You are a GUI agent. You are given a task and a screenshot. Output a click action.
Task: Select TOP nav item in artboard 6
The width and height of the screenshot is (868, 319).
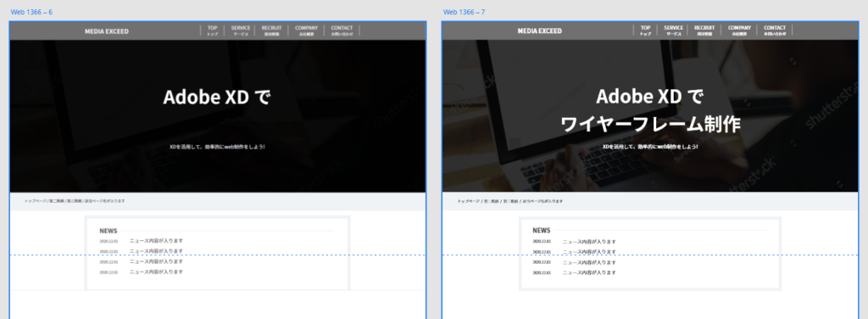213,31
